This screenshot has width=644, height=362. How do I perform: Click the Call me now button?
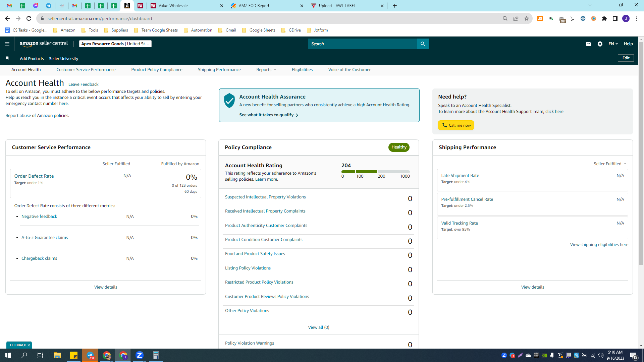pos(456,125)
